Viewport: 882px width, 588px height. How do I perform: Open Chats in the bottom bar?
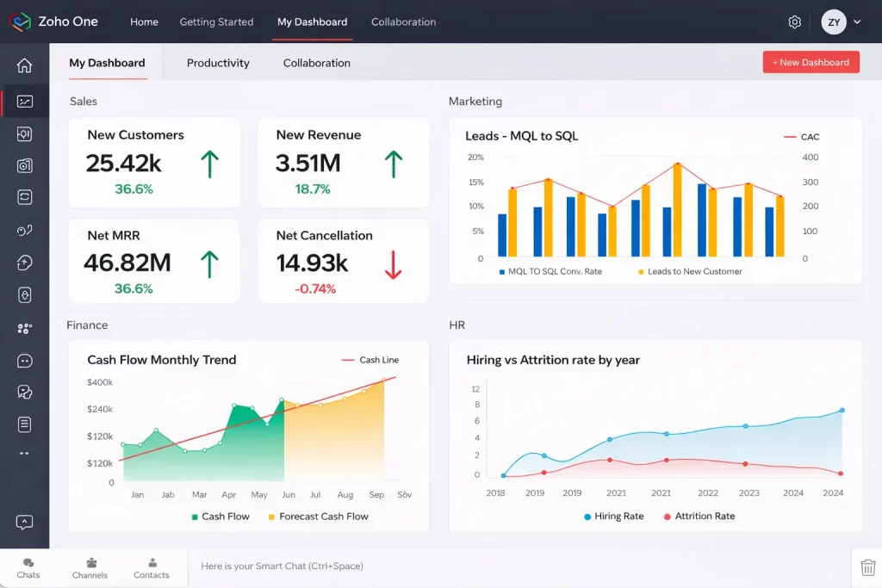point(28,567)
